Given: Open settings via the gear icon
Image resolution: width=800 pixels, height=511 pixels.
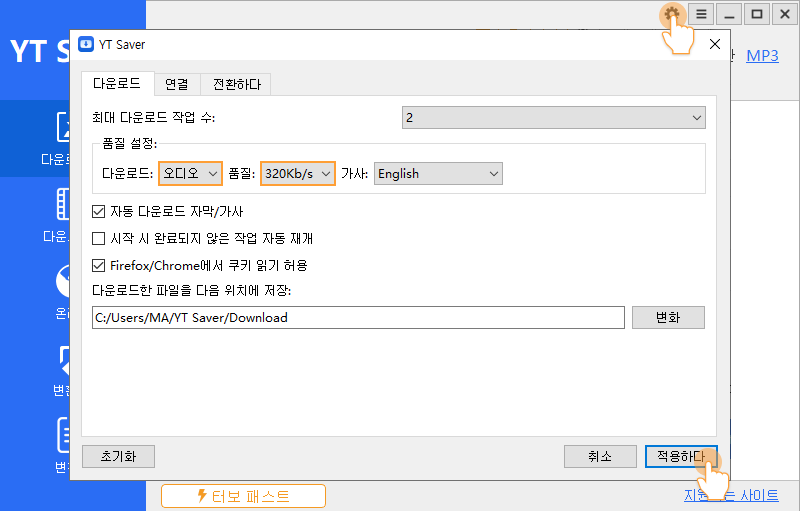Looking at the screenshot, I should pos(672,14).
